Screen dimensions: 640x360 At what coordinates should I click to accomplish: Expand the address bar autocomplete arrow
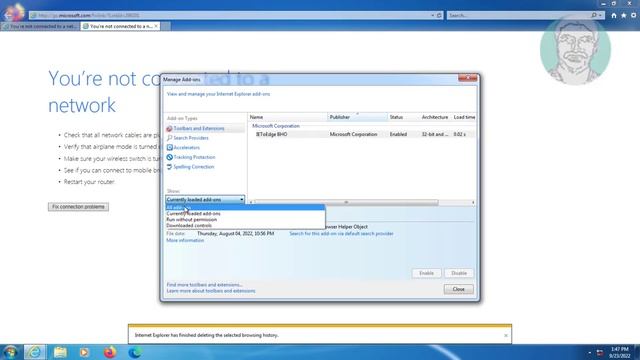coord(433,16)
